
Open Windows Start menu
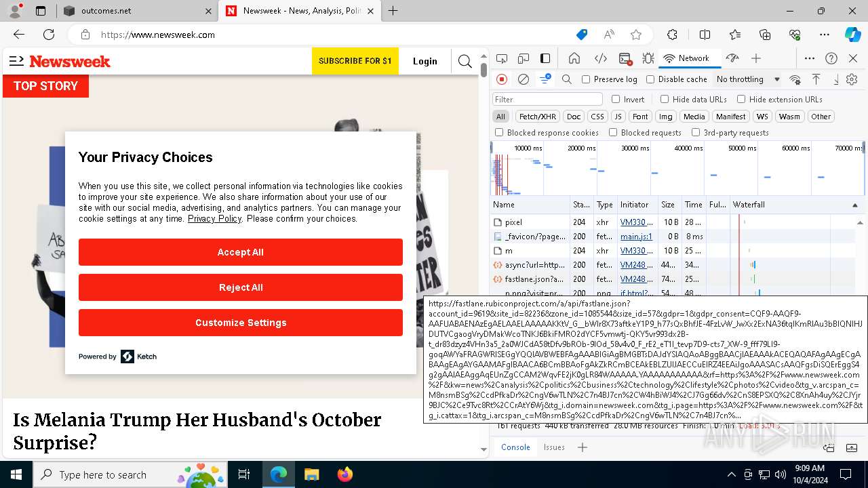tap(16, 474)
